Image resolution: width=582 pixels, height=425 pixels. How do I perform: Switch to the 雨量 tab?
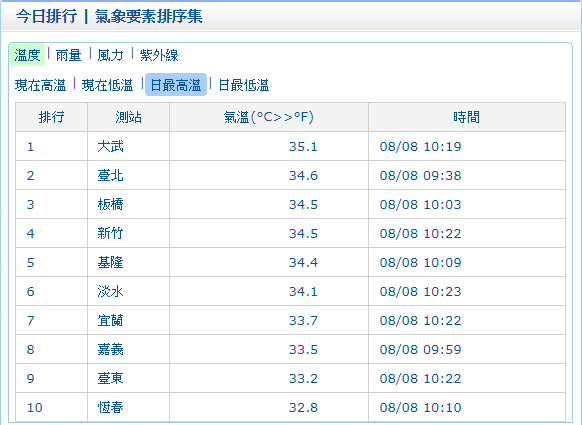coord(69,55)
